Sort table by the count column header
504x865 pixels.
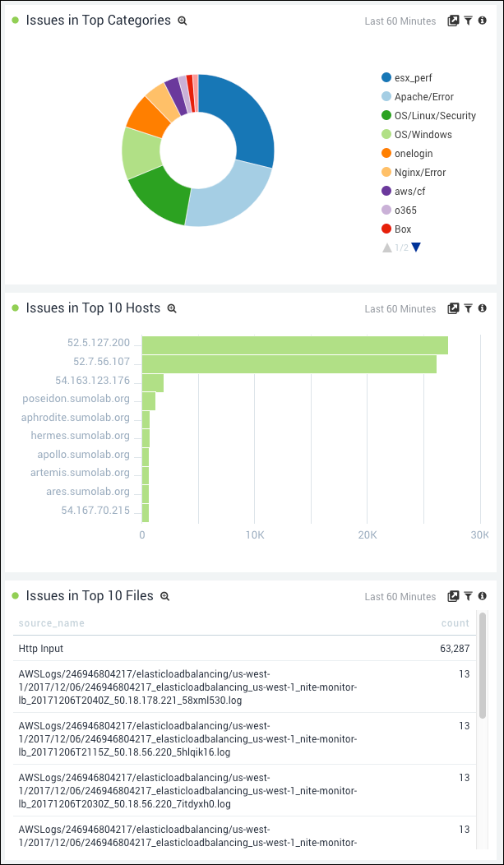(455, 623)
